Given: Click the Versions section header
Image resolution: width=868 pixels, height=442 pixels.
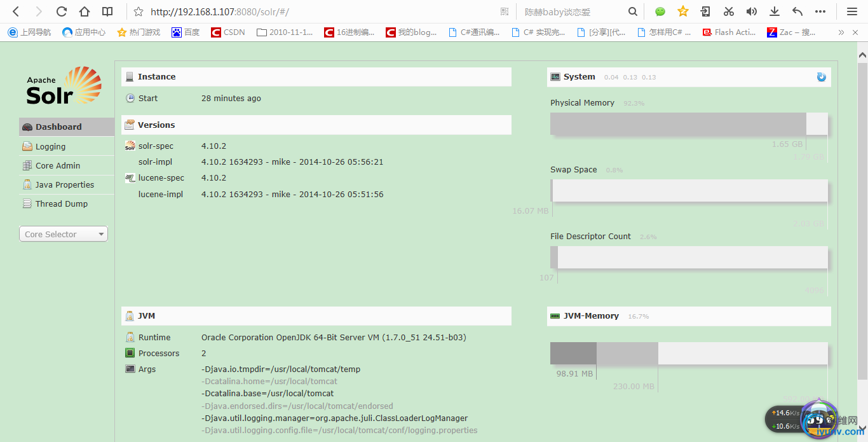Looking at the screenshot, I should (x=316, y=125).
